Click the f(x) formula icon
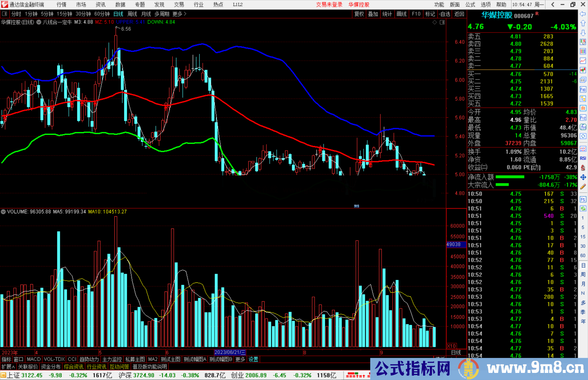The height and width of the screenshot is (380, 588). [x=583, y=127]
